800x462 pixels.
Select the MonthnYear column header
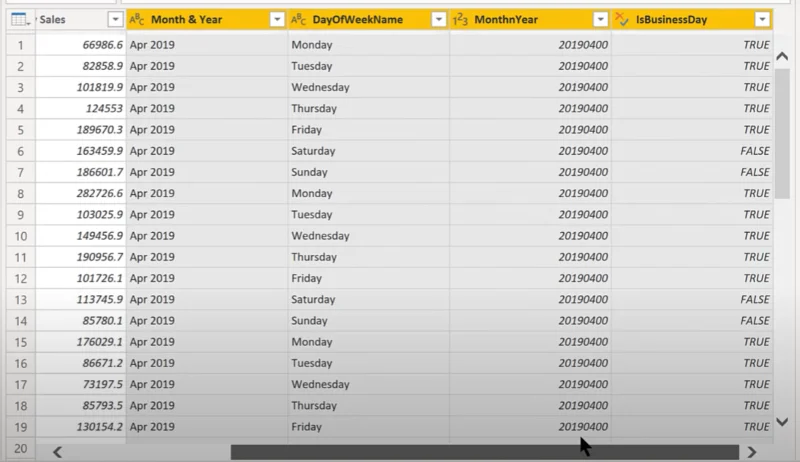[x=530, y=19]
